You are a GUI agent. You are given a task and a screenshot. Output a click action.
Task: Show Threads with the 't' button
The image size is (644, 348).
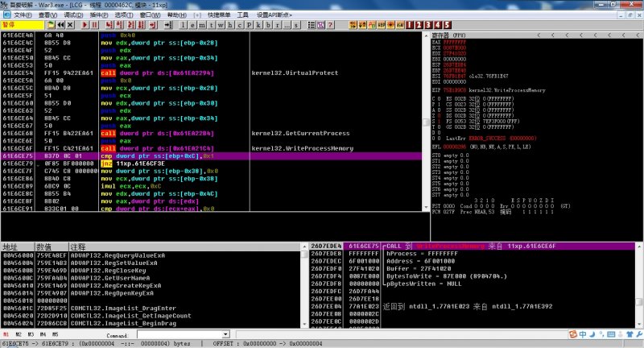click(x=212, y=25)
